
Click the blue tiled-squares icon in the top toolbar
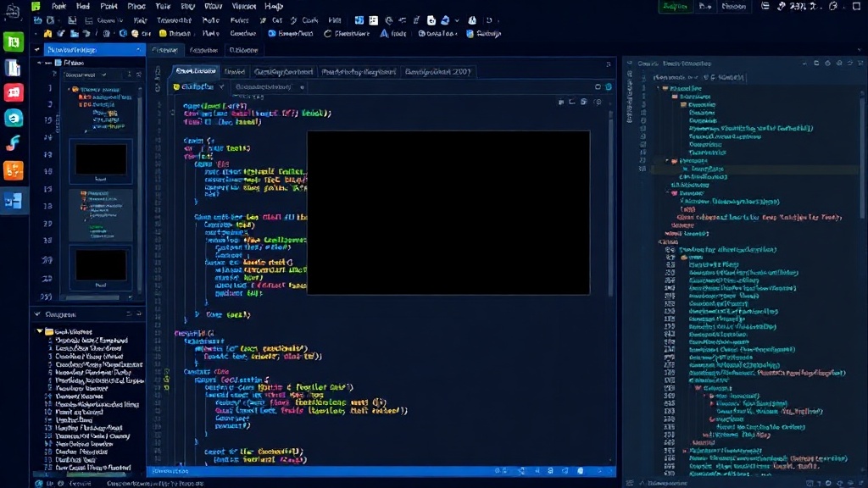(x=359, y=20)
